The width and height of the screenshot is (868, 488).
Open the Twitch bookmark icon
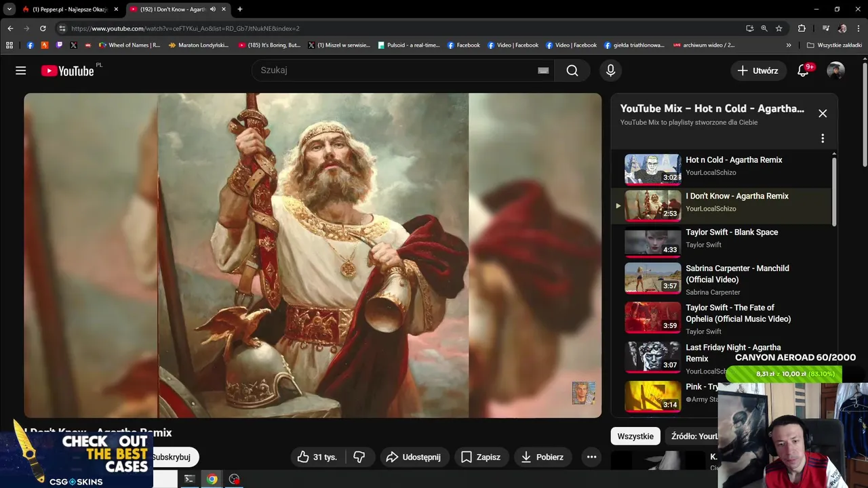pos(59,45)
